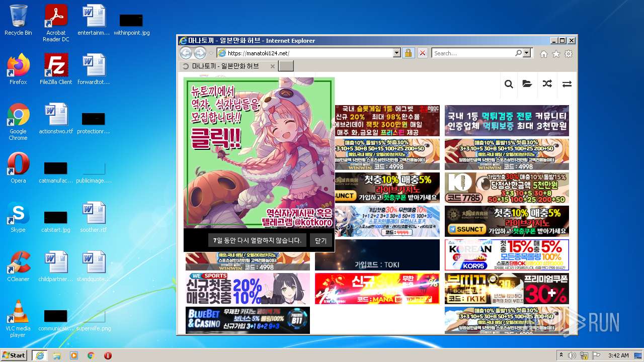
Task: Select the CCleaner desktop shortcut
Action: click(18, 266)
